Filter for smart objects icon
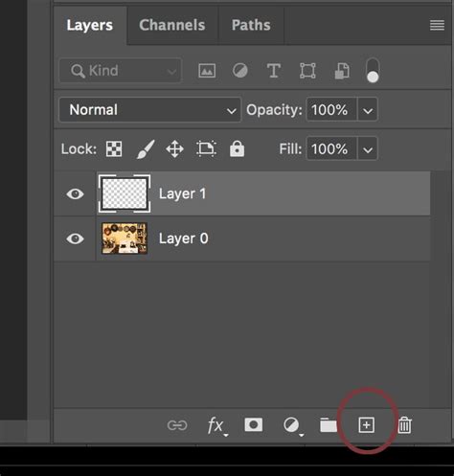Image resolution: width=454 pixels, height=476 pixels. (x=342, y=71)
